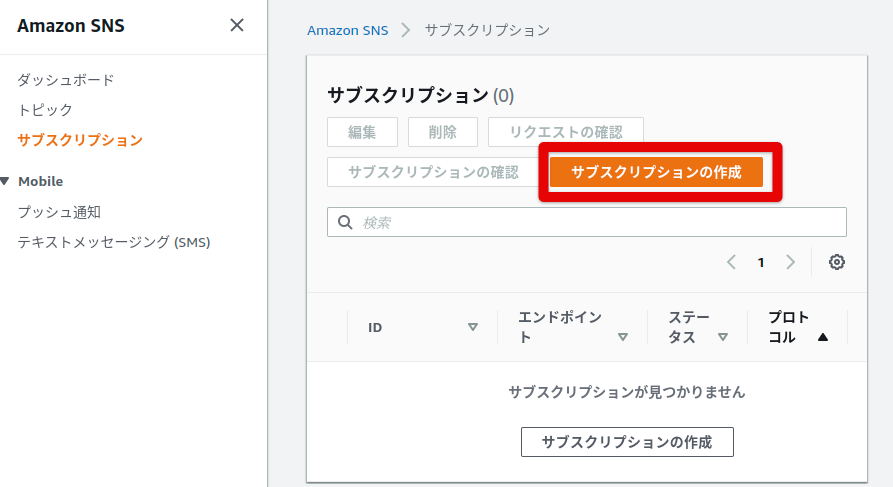Open the ダッシュボード page
Screen dimensions: 893x487
pyautogui.click(x=65, y=80)
